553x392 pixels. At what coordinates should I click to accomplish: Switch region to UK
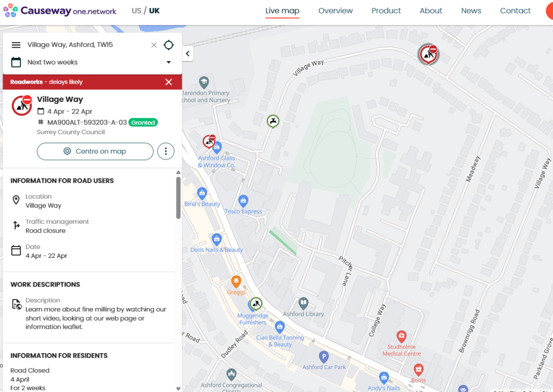[x=155, y=11]
